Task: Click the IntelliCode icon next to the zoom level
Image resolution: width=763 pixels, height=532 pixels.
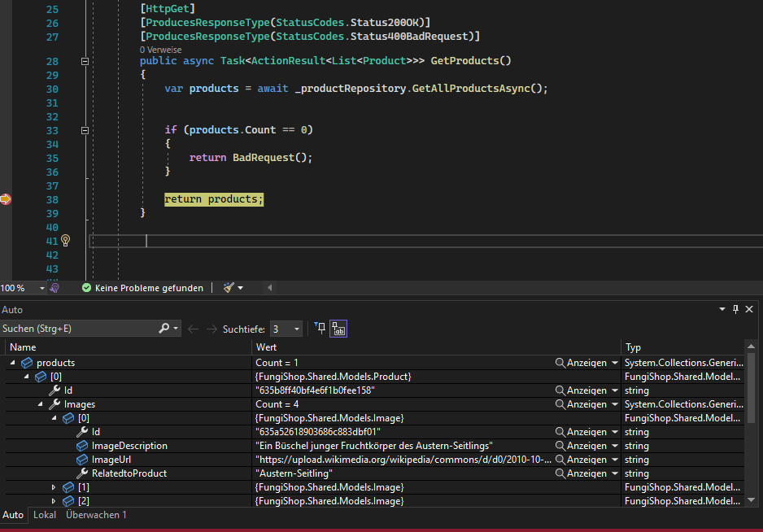Action: [54, 288]
